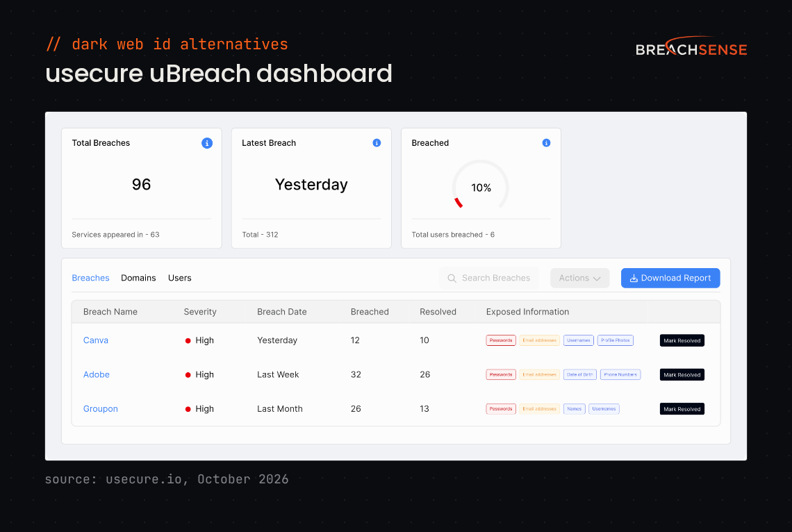Viewport: 792px width, 532px height.
Task: Click Canva's breached count 12
Action: [x=355, y=340]
